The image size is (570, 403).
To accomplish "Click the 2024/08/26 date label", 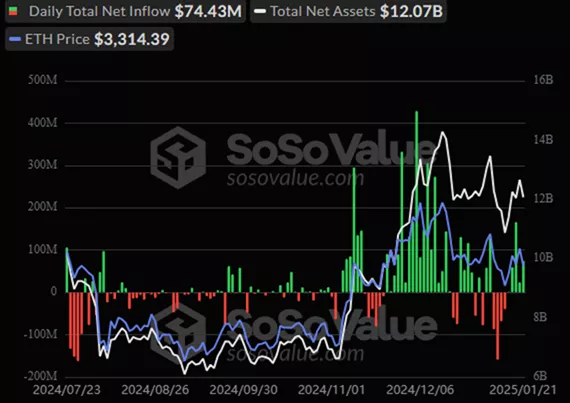I will click(155, 390).
